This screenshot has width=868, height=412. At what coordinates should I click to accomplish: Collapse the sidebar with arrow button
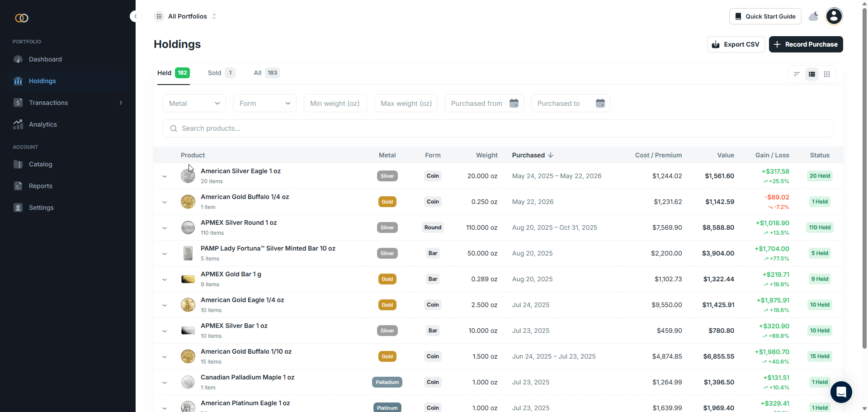point(135,16)
